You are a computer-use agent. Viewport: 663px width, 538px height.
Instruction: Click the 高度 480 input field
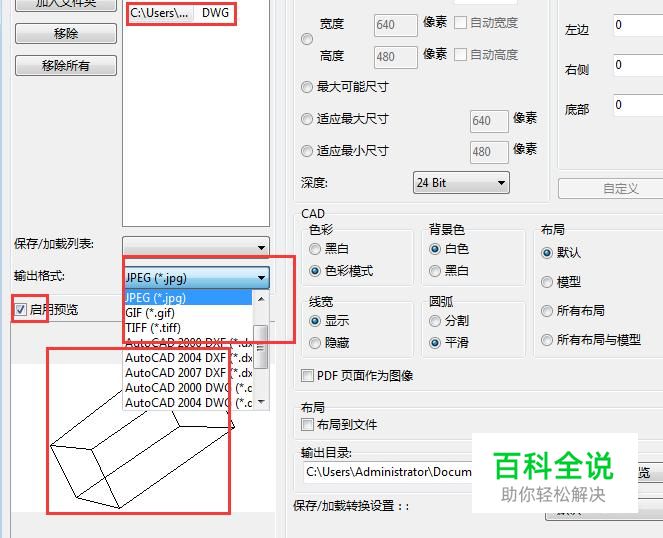pos(396,57)
